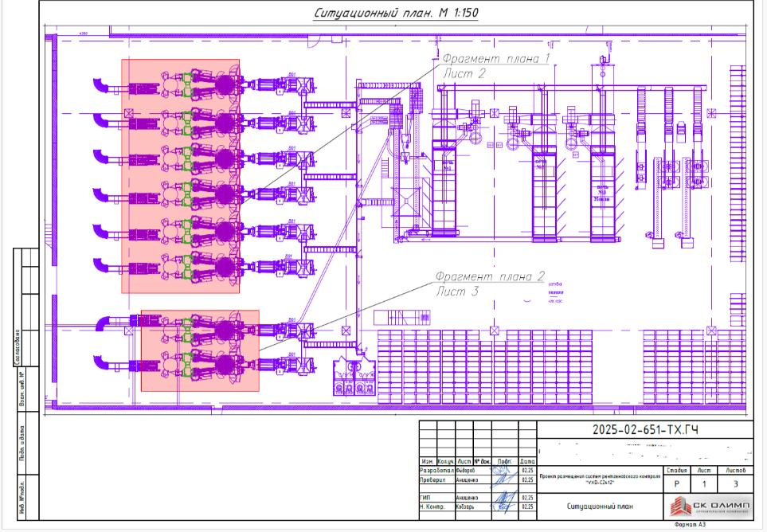The width and height of the screenshot is (767, 532).
Task: Click the lower red highlighted fragment area
Action: [x=200, y=350]
